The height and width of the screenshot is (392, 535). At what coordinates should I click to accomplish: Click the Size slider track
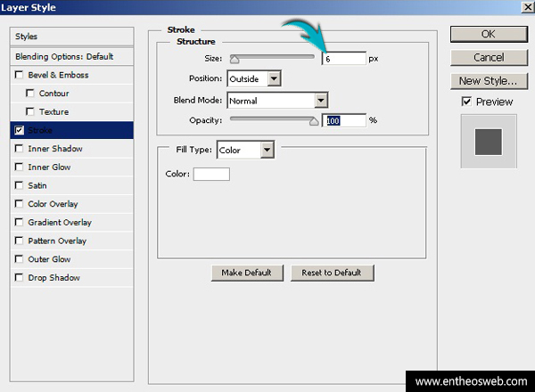[x=272, y=59]
